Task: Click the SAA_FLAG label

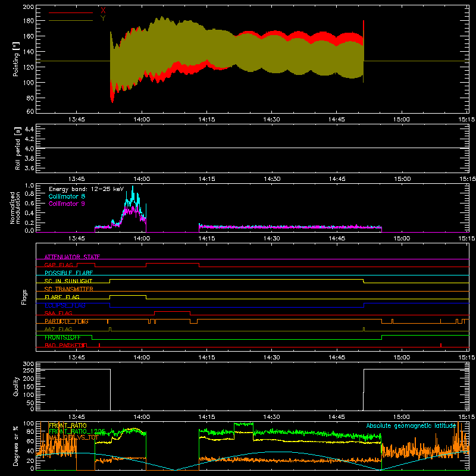Action: [58, 313]
